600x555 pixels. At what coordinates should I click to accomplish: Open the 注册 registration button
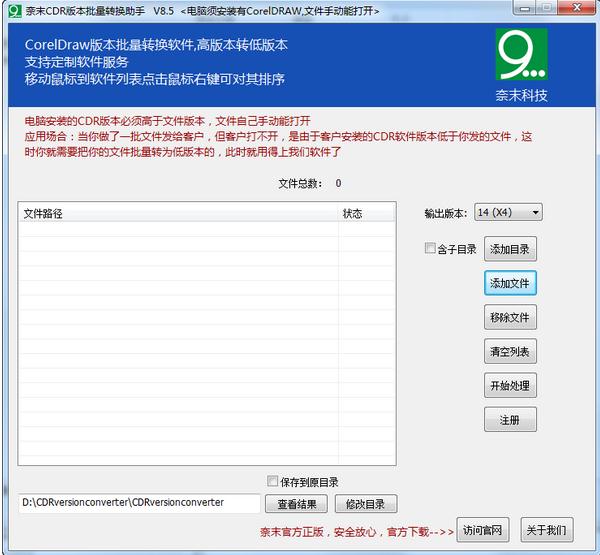click(510, 420)
